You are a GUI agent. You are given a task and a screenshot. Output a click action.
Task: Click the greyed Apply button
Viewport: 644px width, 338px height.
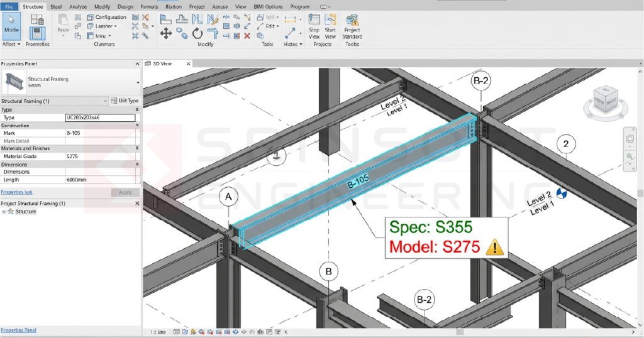point(125,192)
